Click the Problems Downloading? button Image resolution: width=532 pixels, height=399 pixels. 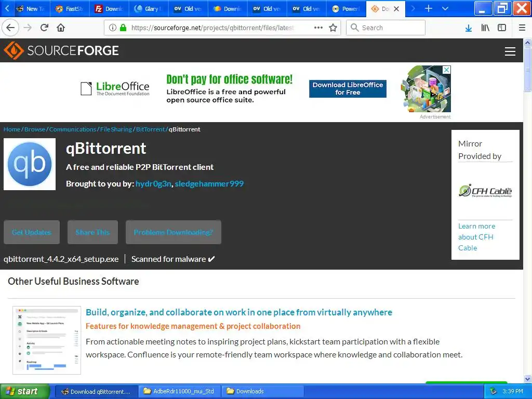(174, 232)
